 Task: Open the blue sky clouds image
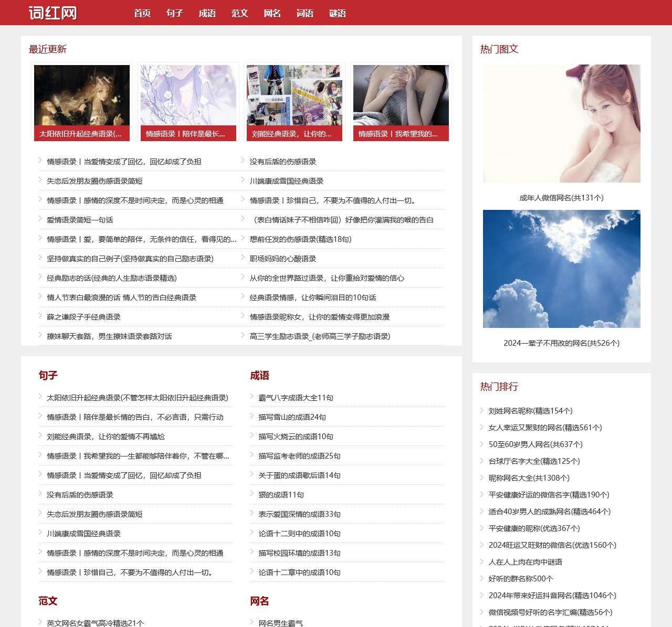point(562,269)
